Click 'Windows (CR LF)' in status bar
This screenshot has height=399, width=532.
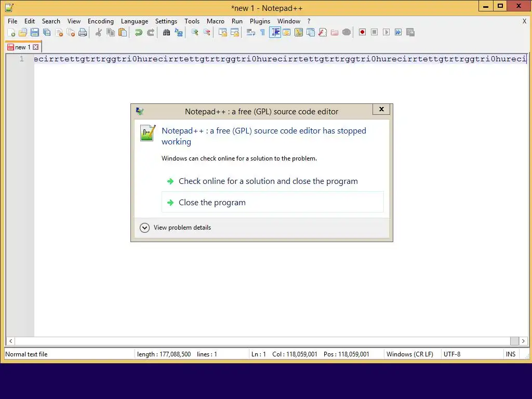(x=410, y=354)
